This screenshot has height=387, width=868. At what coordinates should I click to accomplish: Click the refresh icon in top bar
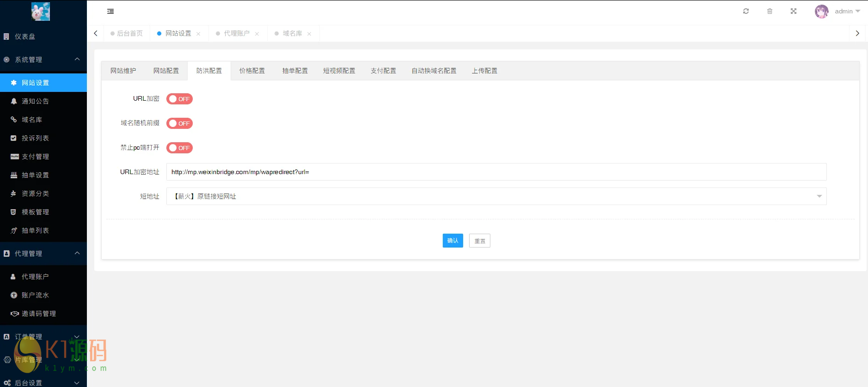746,11
